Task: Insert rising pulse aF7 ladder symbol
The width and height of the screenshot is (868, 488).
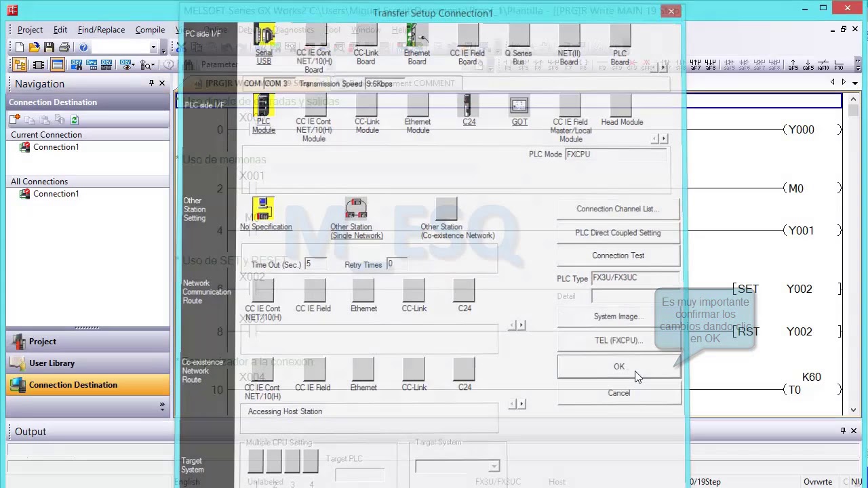Action: coord(695,65)
